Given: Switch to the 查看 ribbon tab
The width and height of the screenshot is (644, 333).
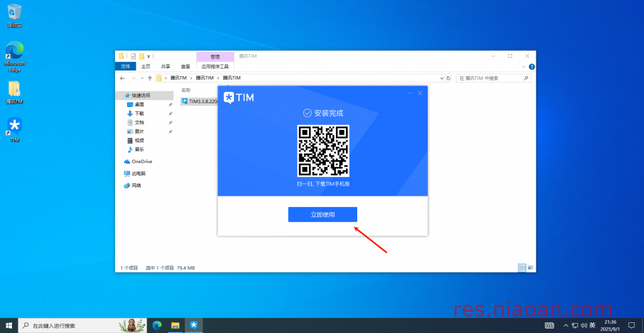Looking at the screenshot, I should coord(186,66).
